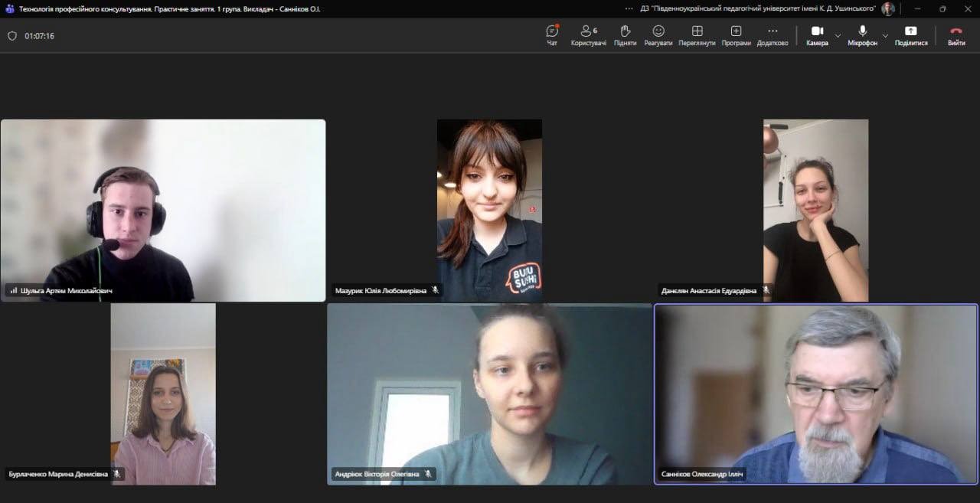Open the title bar ellipsis settings menu
980x503 pixels.
(629, 8)
